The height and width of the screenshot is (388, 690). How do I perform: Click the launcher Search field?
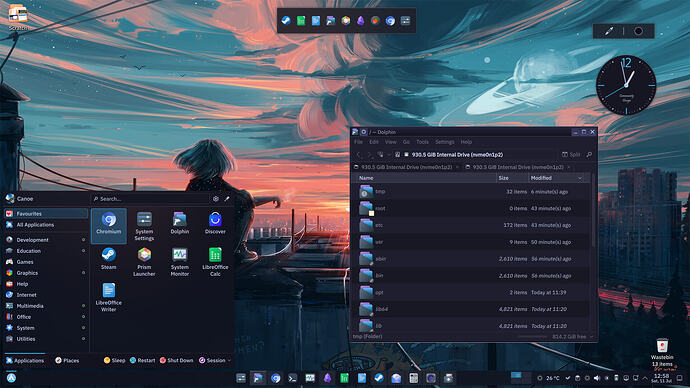coord(150,199)
